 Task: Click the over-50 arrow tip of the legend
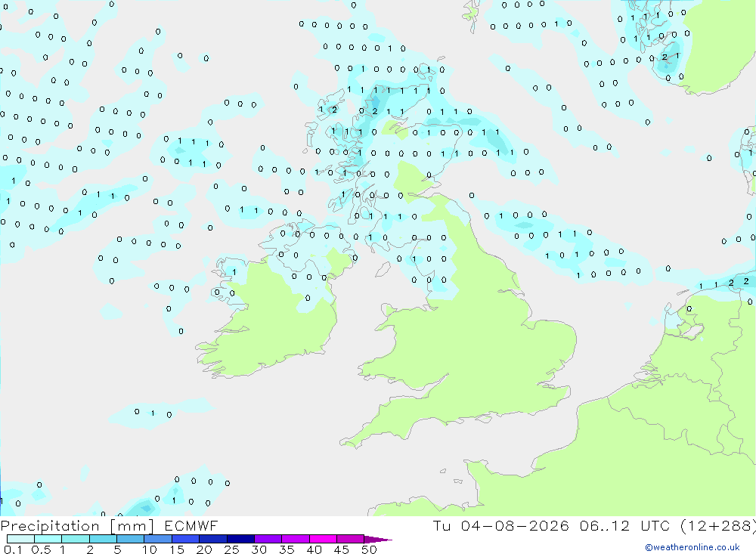(378, 540)
